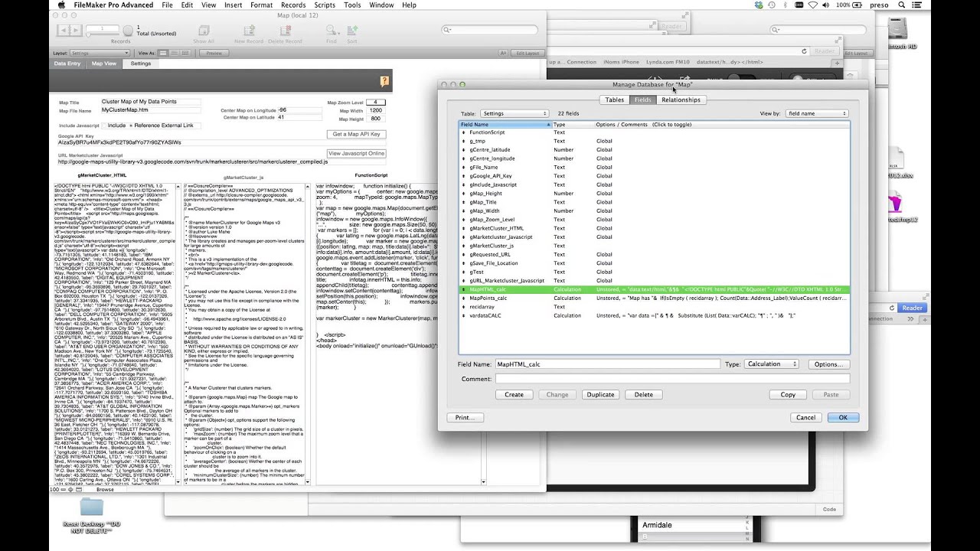Click the Delete Record toolbar icon

click(284, 31)
